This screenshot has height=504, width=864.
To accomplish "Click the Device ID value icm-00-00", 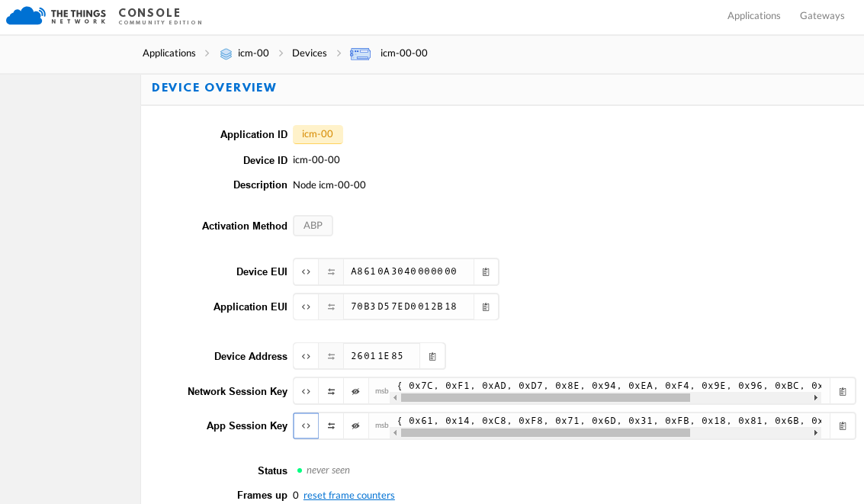I will click(x=316, y=159).
